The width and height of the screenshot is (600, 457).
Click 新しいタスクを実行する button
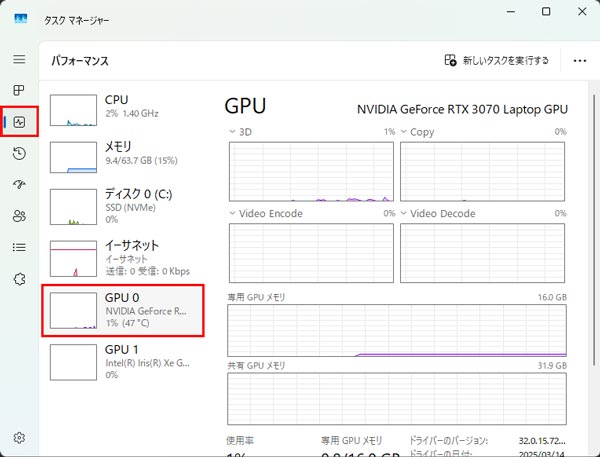click(497, 61)
